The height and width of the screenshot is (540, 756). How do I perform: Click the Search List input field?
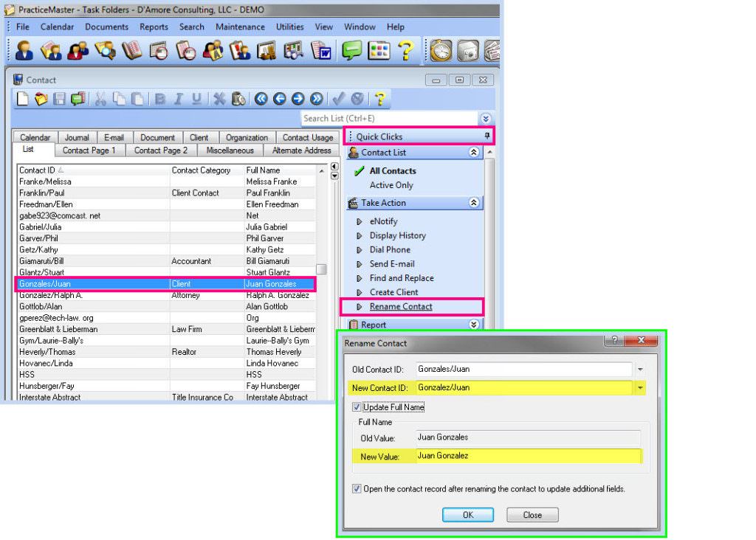coord(389,119)
